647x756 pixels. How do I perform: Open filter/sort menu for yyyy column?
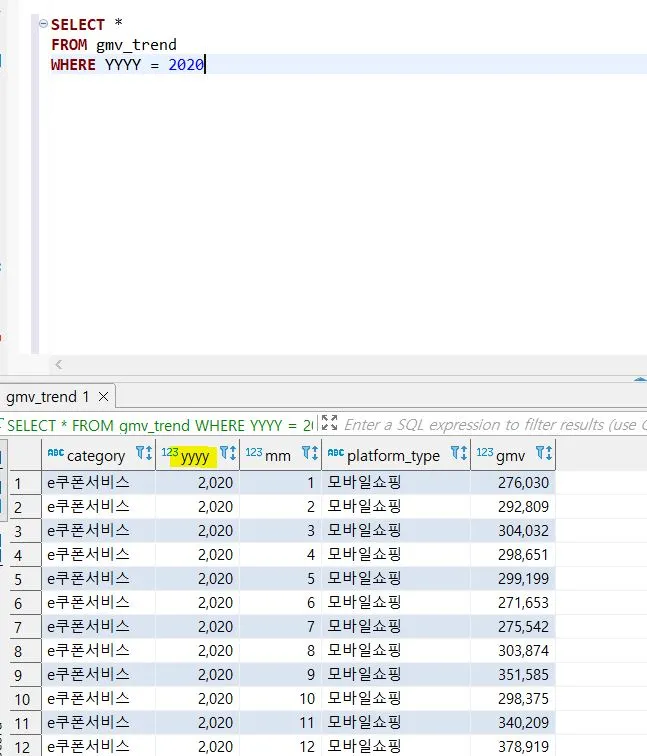[x=228, y=453]
